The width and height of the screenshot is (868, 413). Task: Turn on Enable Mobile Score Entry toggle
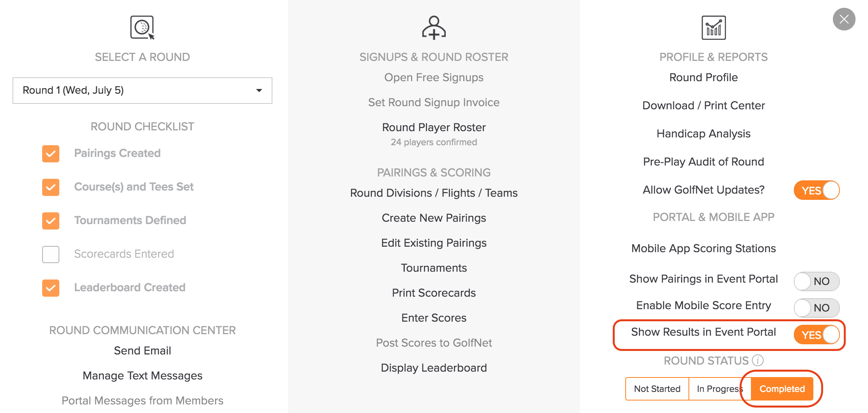point(816,308)
